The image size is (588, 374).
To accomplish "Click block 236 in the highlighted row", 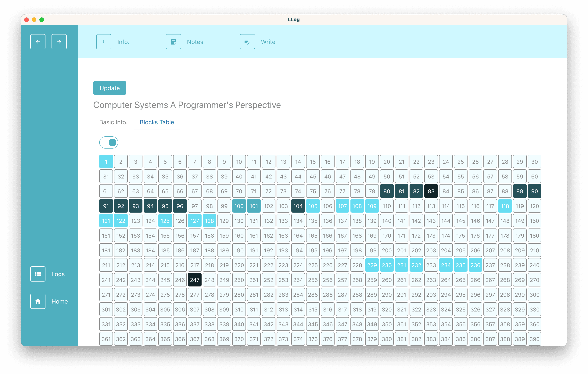I will pos(475,265).
